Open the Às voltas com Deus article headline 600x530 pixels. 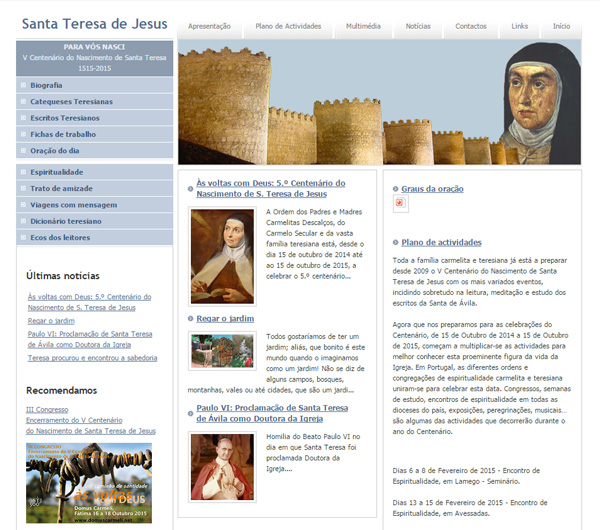[271, 188]
